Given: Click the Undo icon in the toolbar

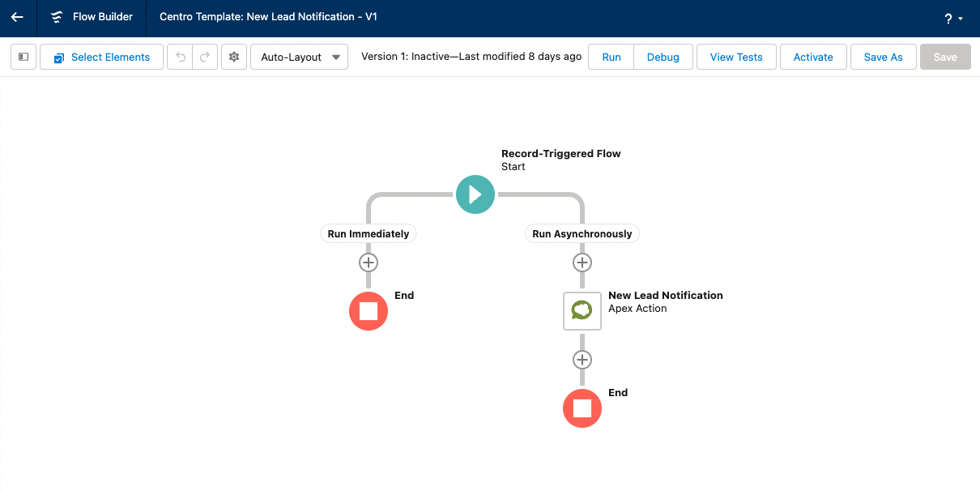Looking at the screenshot, I should tap(179, 57).
